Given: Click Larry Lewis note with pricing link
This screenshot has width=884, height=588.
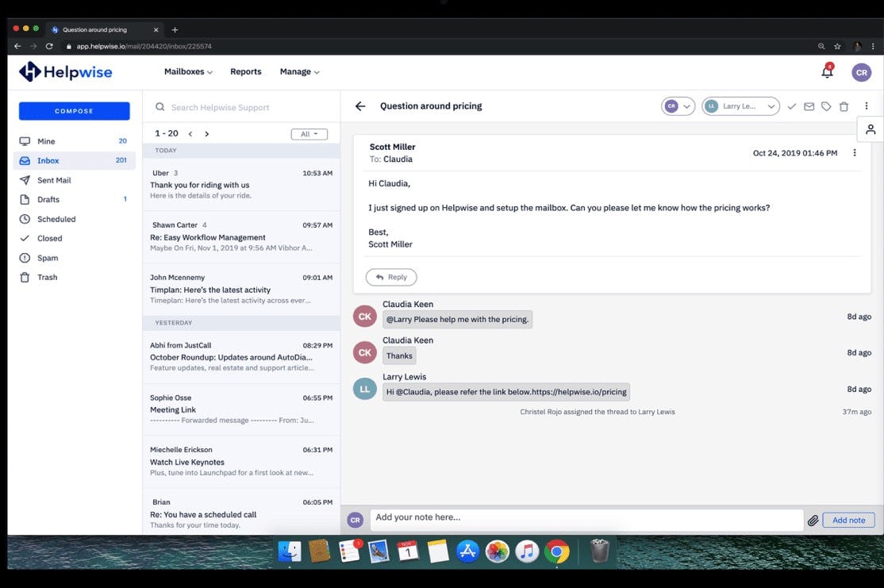Looking at the screenshot, I should (506, 392).
